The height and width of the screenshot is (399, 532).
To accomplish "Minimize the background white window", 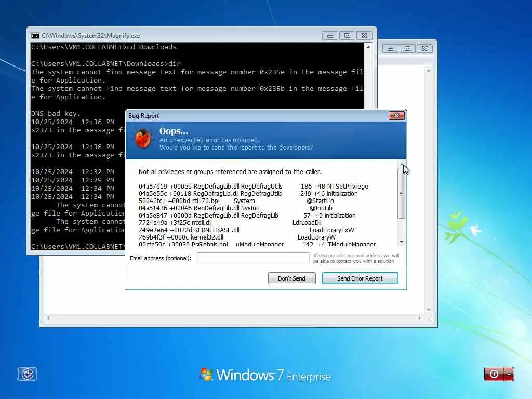I will pos(390,48).
